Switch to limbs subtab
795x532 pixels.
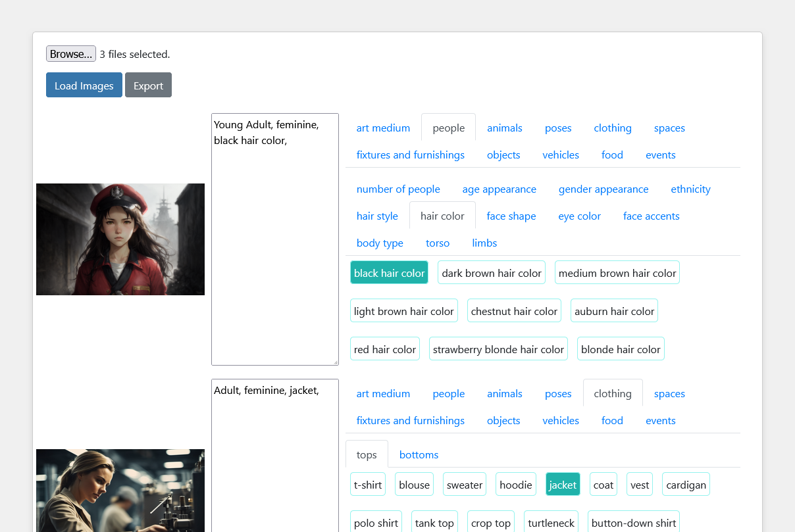(484, 243)
